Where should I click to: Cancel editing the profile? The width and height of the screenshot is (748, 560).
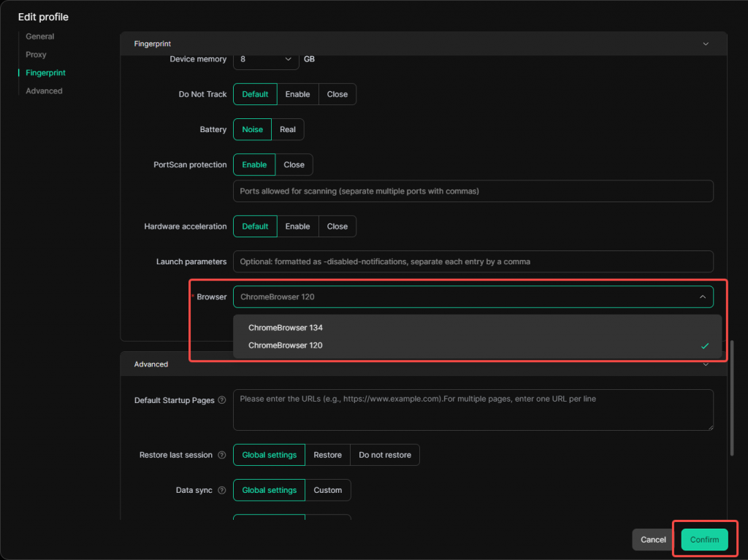point(653,540)
